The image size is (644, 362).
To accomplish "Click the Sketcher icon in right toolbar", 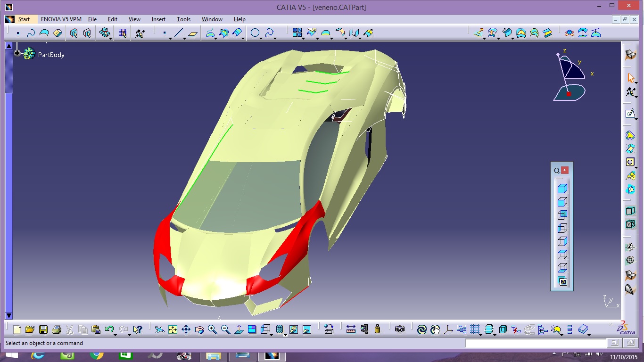I will 630,113.
